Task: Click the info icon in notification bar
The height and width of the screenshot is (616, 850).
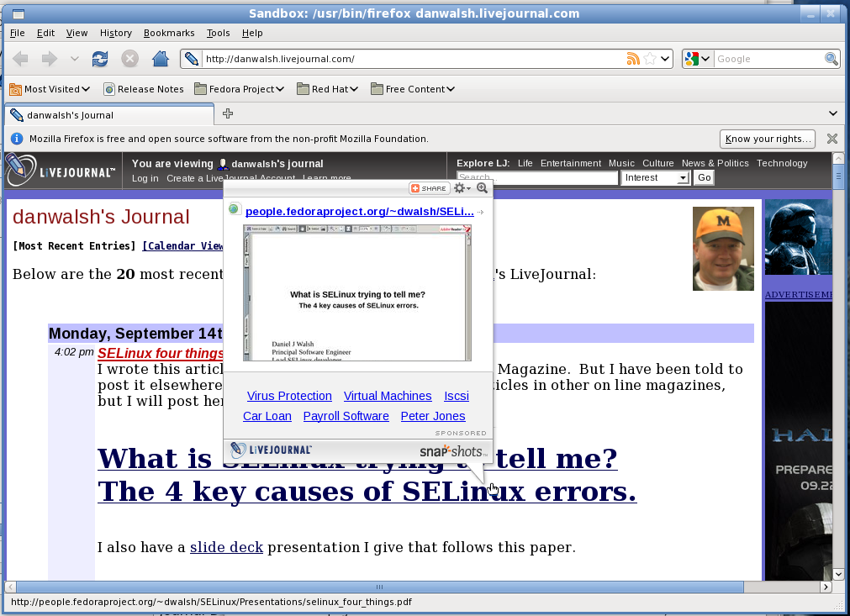Action: click(17, 139)
